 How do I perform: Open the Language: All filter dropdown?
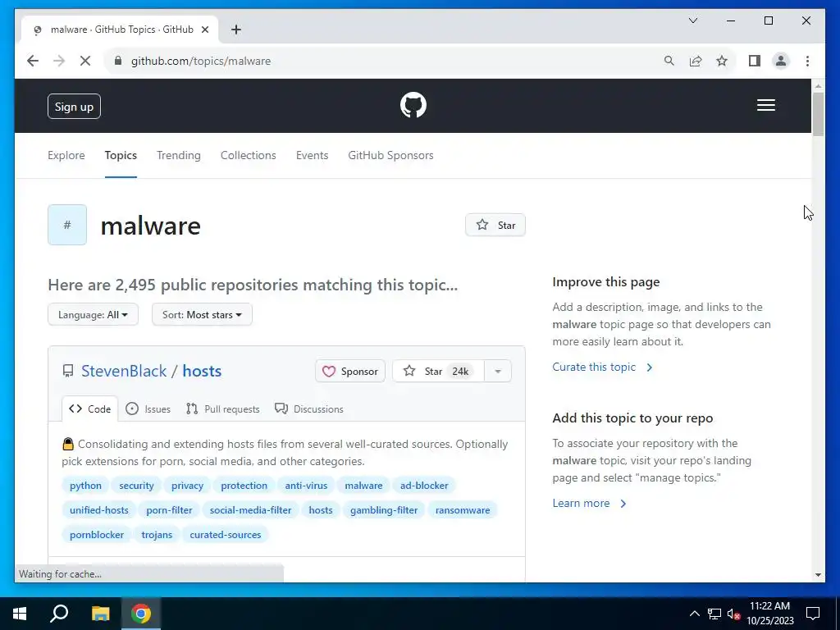93,314
